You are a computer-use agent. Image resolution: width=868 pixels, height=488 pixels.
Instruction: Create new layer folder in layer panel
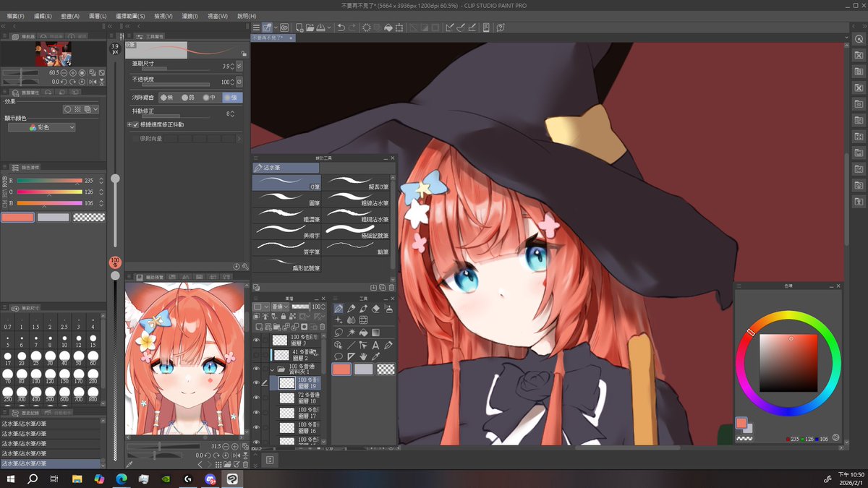[x=277, y=327]
